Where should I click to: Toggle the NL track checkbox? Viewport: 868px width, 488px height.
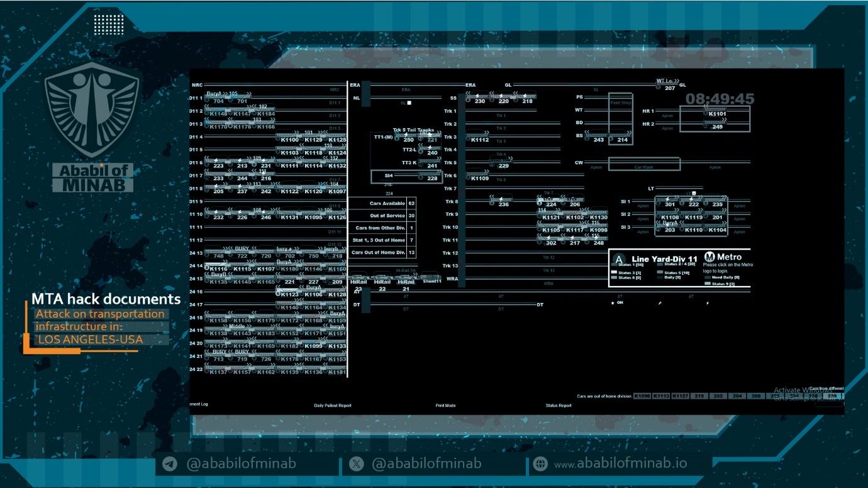click(x=409, y=103)
